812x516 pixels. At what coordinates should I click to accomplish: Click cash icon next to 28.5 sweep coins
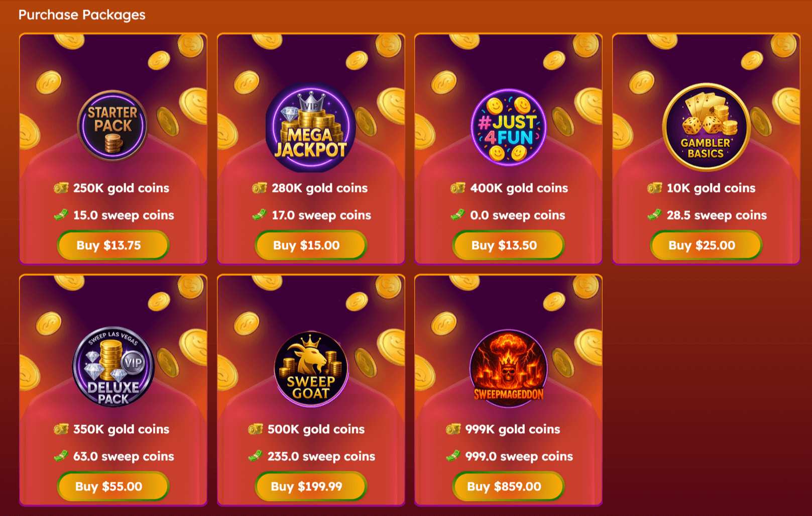point(654,215)
